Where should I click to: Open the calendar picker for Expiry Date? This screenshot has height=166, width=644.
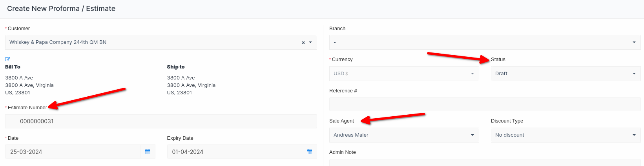(x=309, y=152)
